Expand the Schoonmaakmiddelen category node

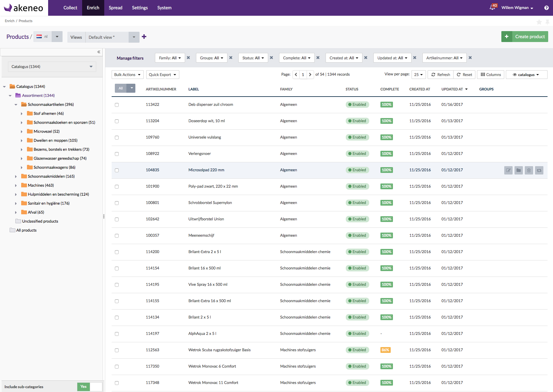click(16, 176)
